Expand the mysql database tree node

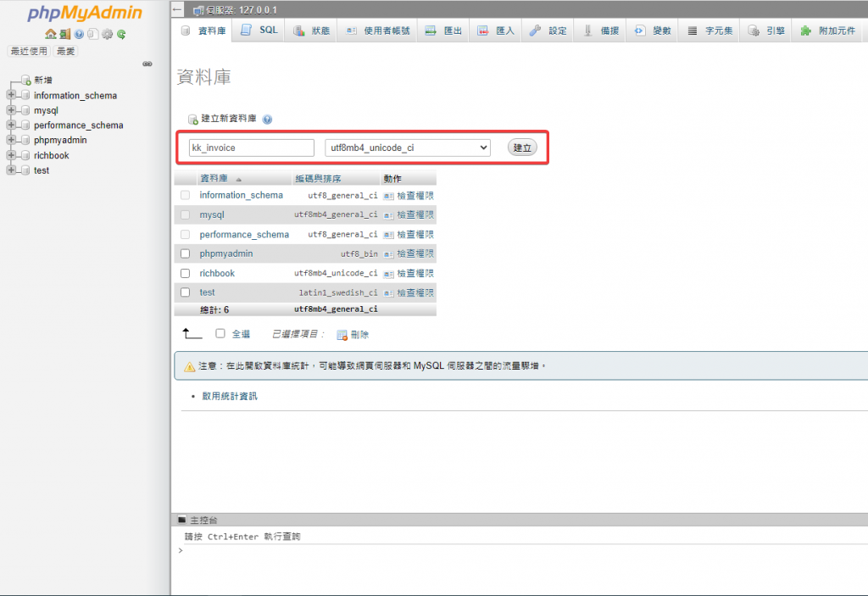[11, 110]
